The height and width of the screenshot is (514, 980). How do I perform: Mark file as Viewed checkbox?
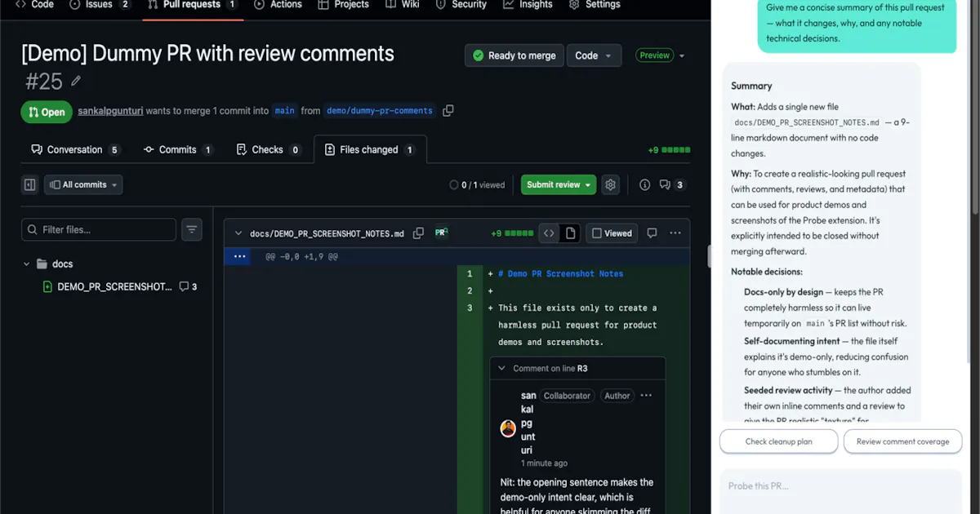click(x=612, y=233)
